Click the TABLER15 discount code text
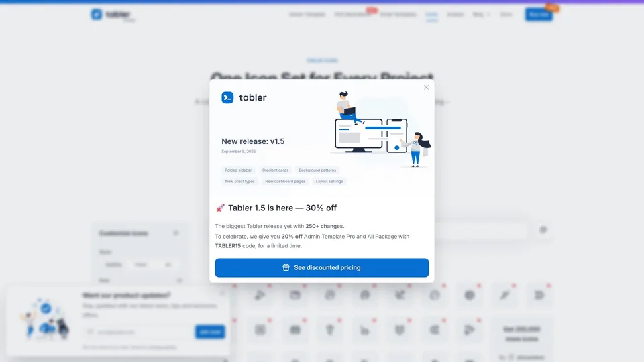 click(228, 246)
